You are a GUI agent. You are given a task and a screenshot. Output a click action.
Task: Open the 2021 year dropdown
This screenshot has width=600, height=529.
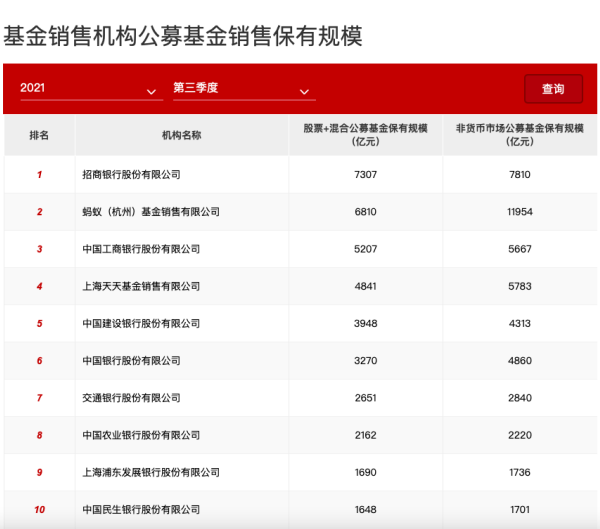point(91,89)
